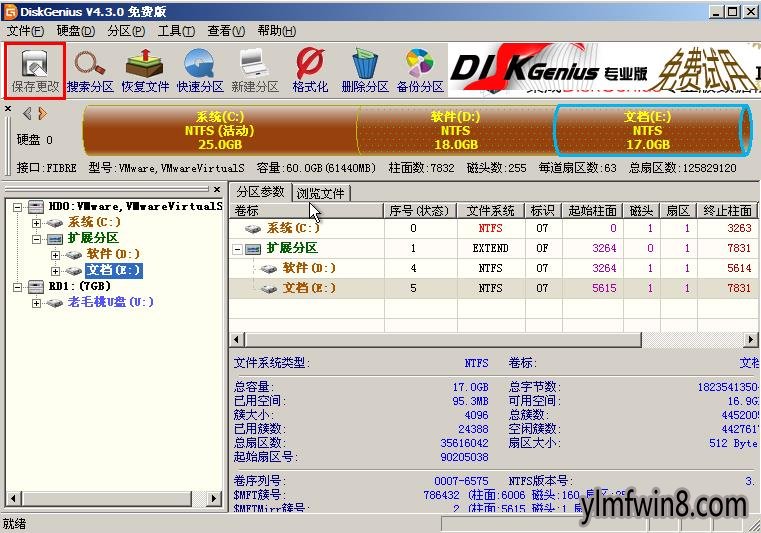Go to previous disk with left arrow
The image size is (761, 533).
[27, 114]
